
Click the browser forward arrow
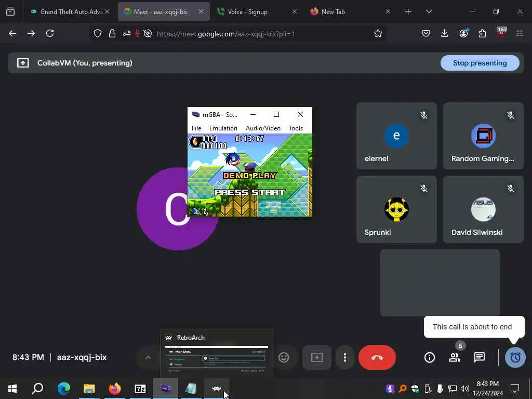click(31, 33)
